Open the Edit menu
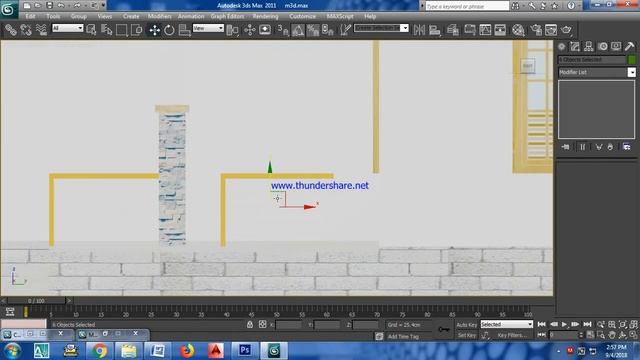Screen dimensions: 640x360 (30, 16)
